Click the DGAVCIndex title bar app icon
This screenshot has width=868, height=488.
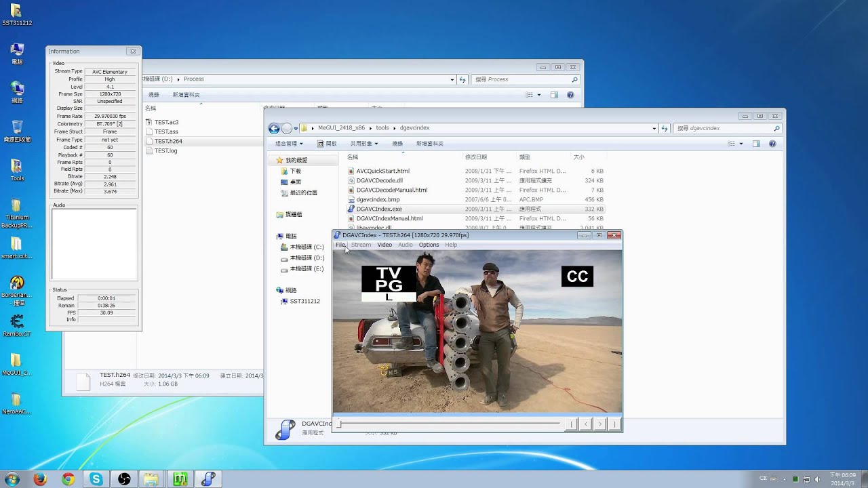[x=338, y=235]
